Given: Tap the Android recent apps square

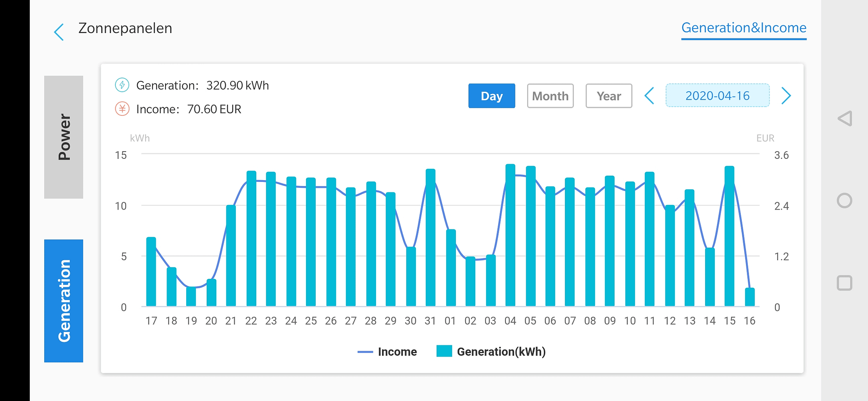Looking at the screenshot, I should point(844,283).
